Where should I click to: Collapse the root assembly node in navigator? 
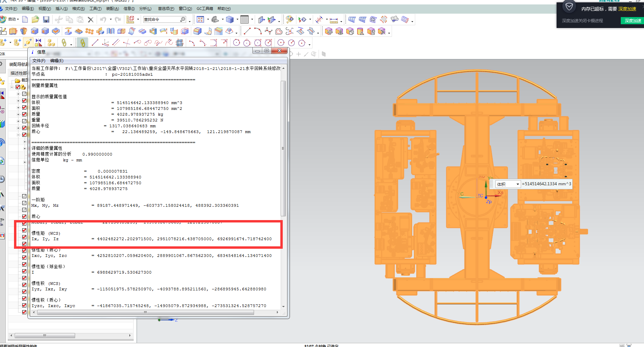click(x=12, y=87)
